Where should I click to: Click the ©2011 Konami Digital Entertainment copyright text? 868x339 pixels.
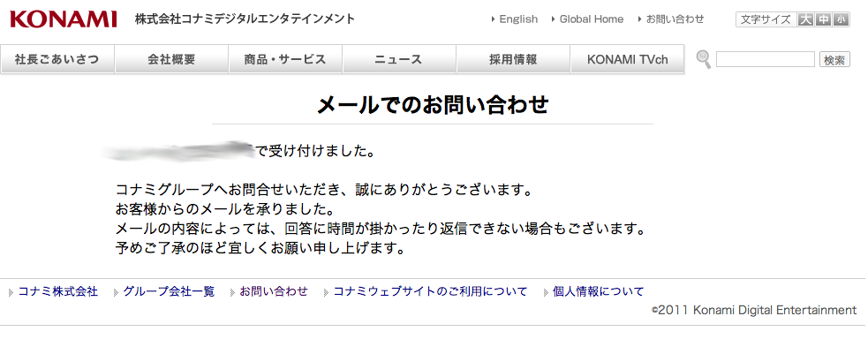pyautogui.click(x=754, y=310)
